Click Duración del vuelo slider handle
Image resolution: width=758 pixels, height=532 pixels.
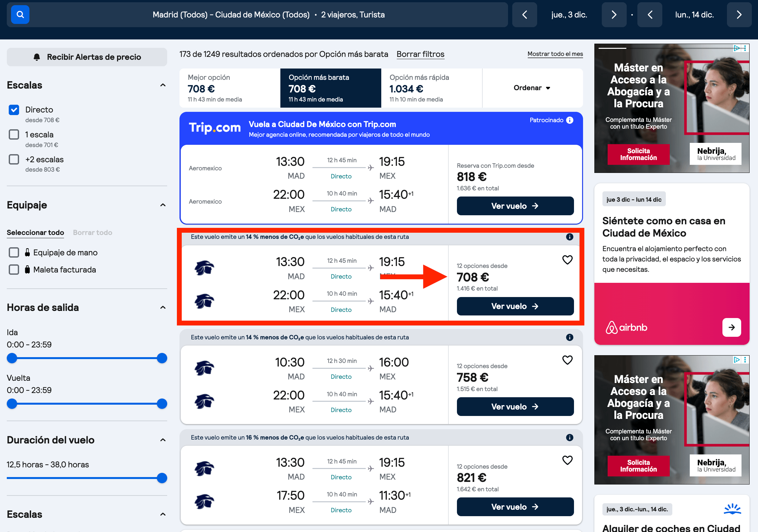pyautogui.click(x=162, y=478)
